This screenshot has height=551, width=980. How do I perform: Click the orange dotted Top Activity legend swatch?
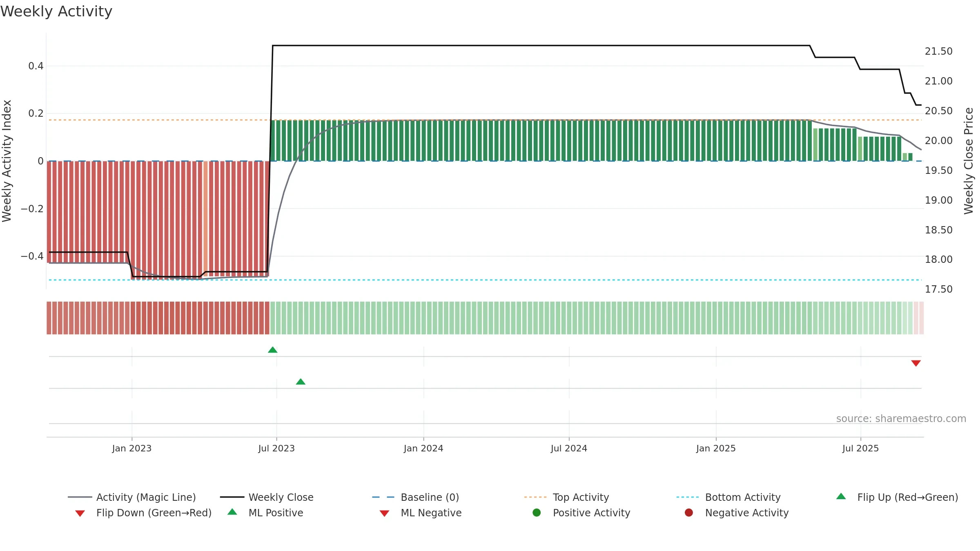tap(535, 497)
